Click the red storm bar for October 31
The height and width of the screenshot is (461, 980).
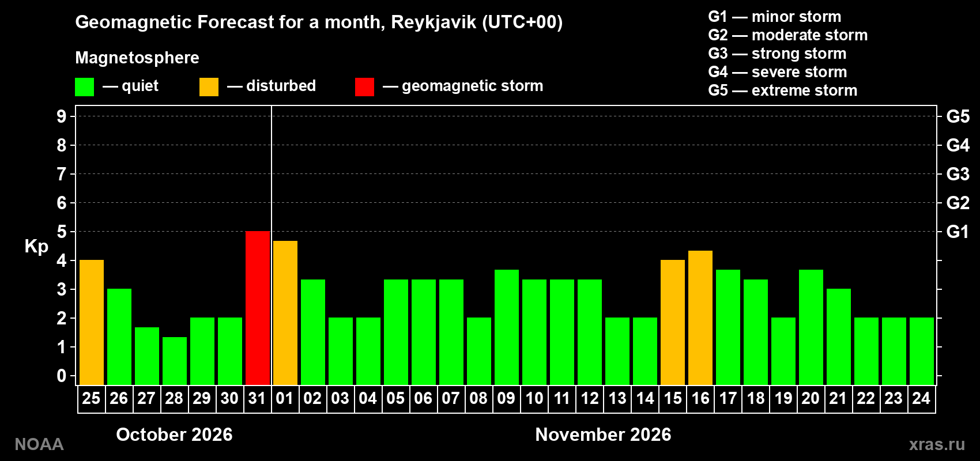258,308
